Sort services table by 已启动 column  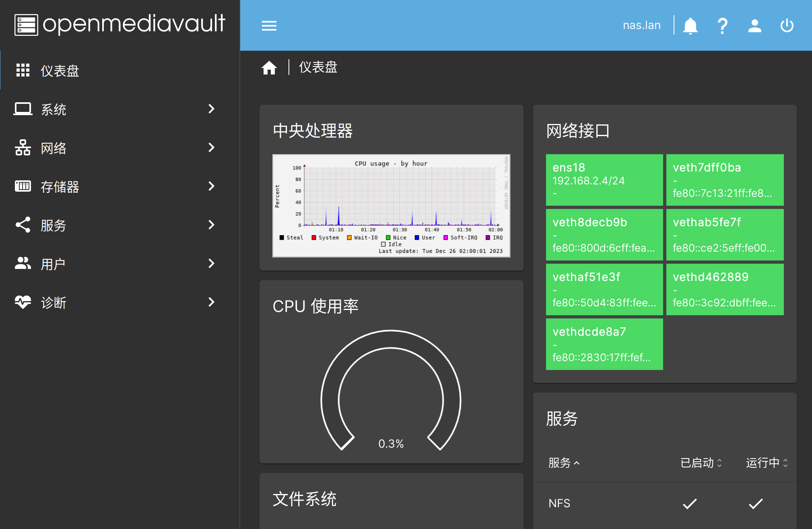click(x=701, y=463)
